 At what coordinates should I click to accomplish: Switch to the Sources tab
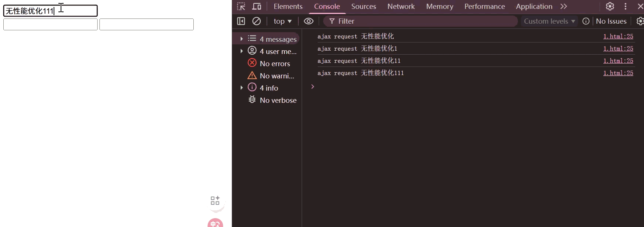coord(364,6)
